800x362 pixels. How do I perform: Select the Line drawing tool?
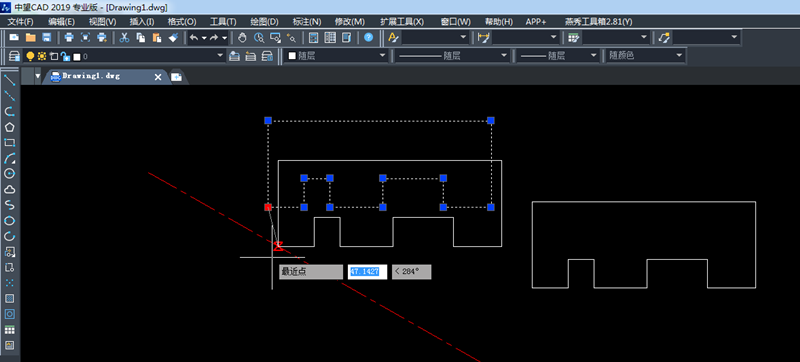[x=9, y=80]
